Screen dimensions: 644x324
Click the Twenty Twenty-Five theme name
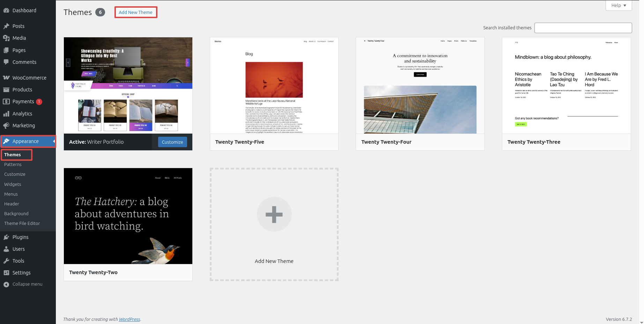pyautogui.click(x=240, y=142)
